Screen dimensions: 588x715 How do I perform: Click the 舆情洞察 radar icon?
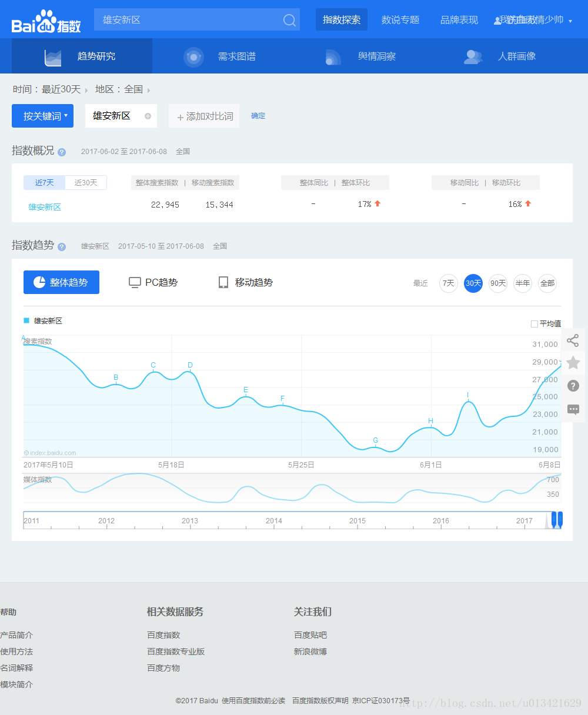[333, 57]
